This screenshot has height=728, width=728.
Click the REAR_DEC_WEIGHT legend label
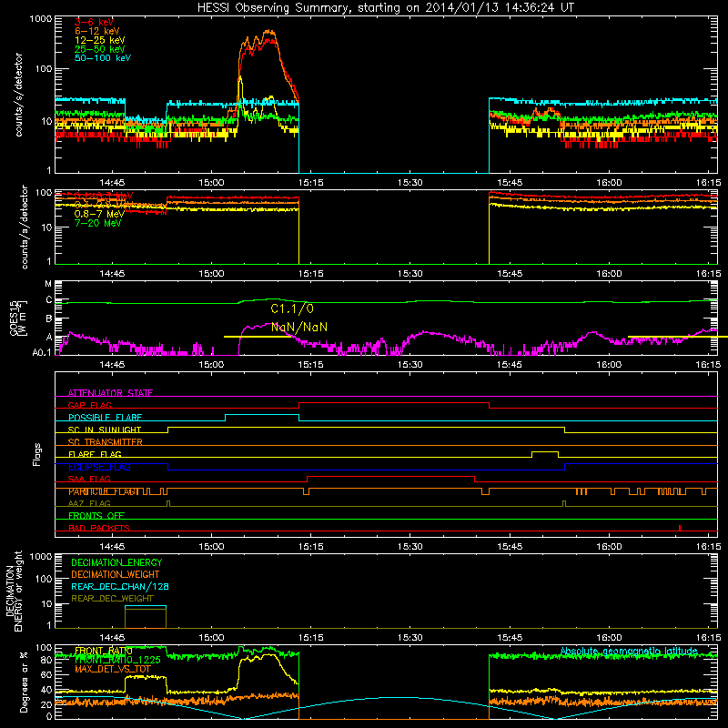coord(112,599)
